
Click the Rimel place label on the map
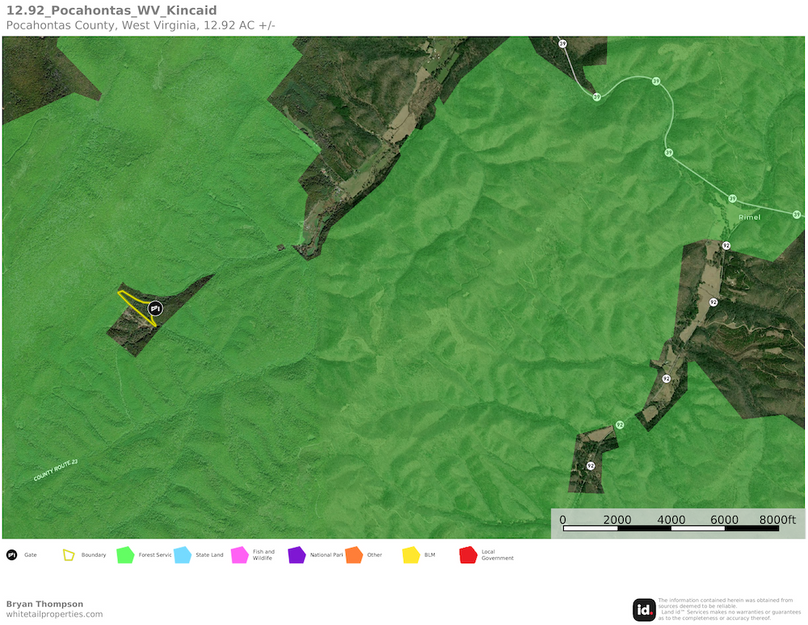pos(748,216)
